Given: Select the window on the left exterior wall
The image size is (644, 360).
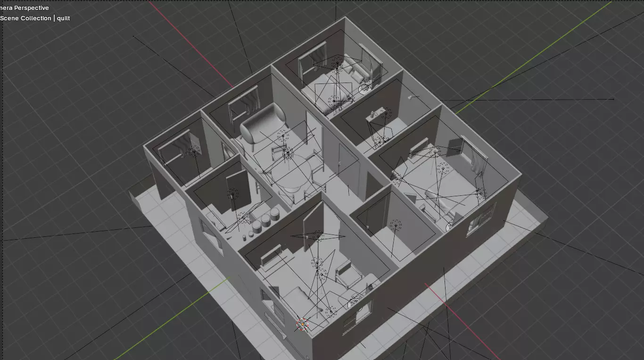Looking at the screenshot, I should (212, 237).
